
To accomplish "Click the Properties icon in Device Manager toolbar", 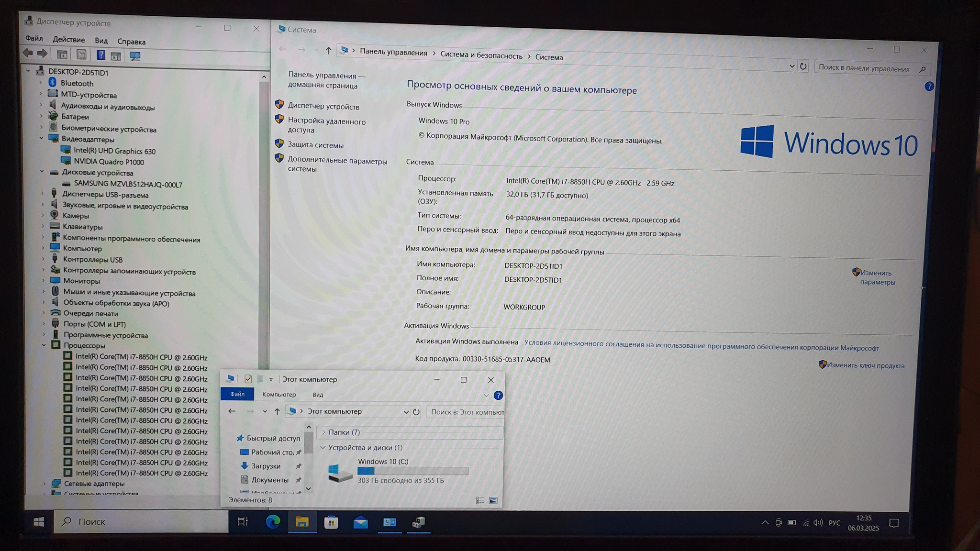I will click(x=81, y=55).
